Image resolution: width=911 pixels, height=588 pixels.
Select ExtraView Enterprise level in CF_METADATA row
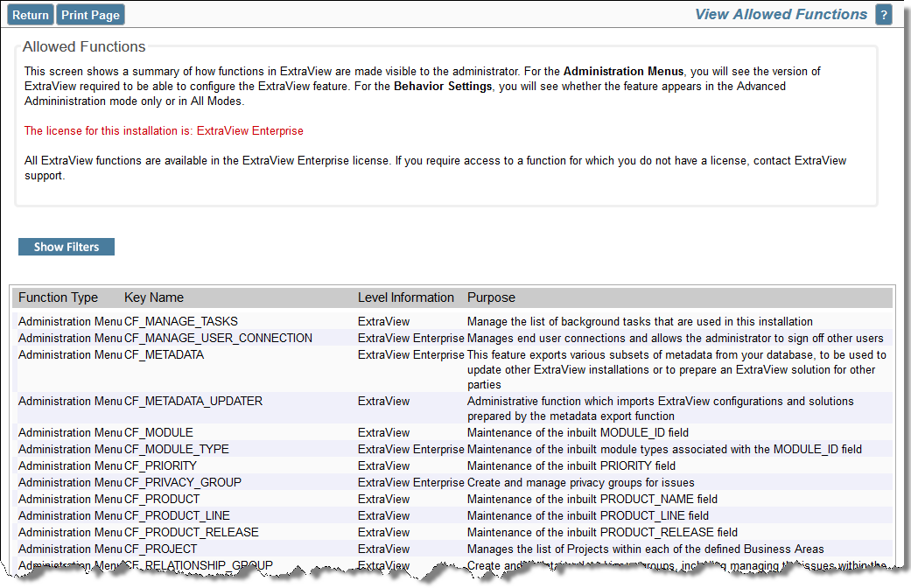pos(410,354)
